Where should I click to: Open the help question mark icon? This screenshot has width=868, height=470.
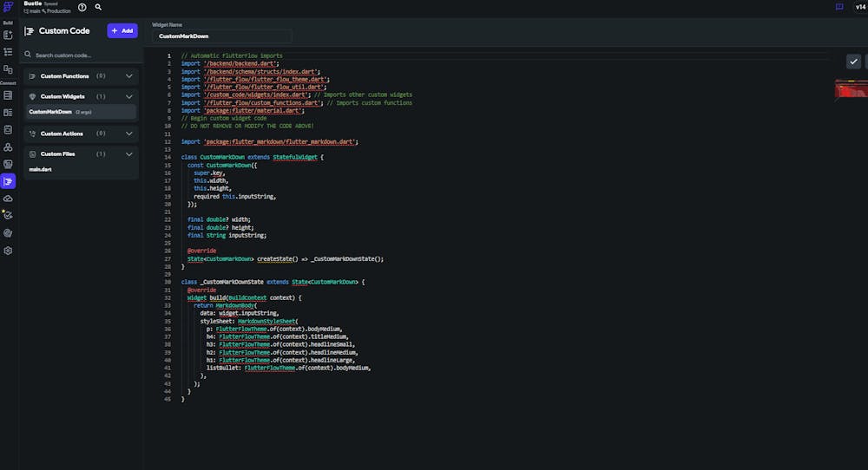82,7
